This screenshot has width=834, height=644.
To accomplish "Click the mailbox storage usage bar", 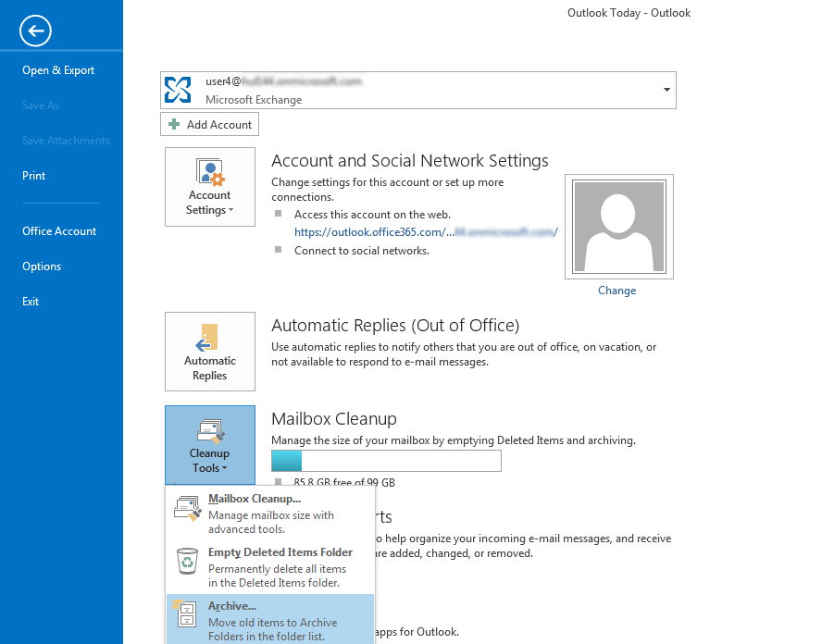I will pos(386,461).
